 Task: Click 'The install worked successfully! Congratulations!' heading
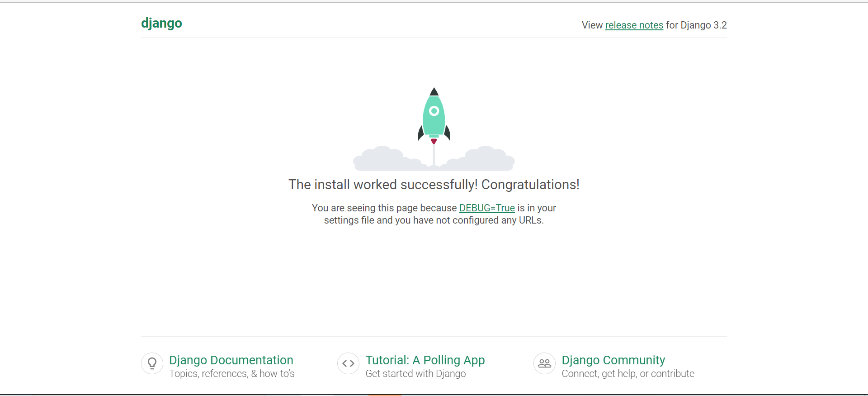click(x=434, y=185)
